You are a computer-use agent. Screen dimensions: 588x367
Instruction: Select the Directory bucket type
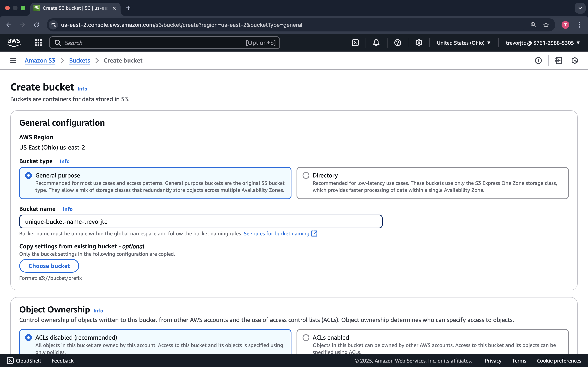pos(306,175)
